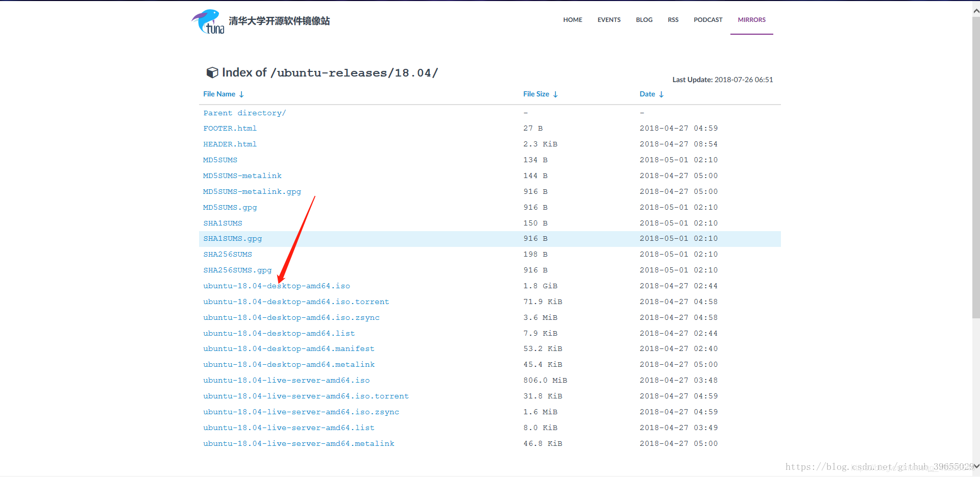Click the 清华大学开源软件镜像站 site title

(x=279, y=21)
